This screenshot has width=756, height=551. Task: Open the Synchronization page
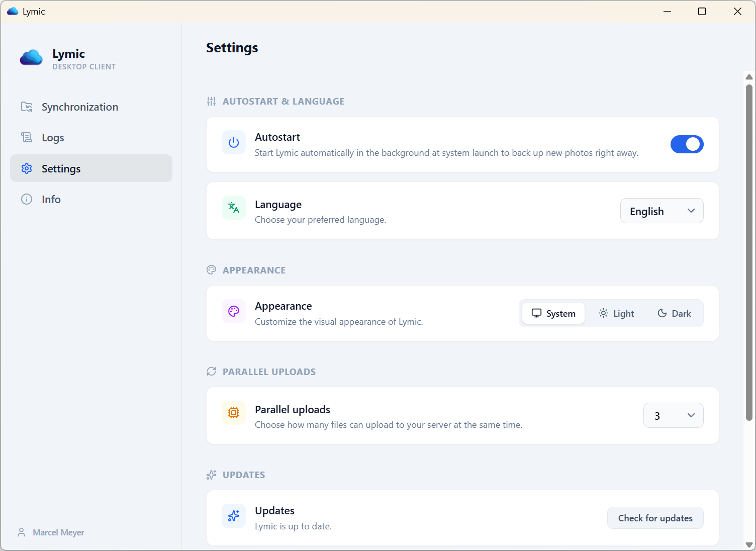(x=91, y=107)
